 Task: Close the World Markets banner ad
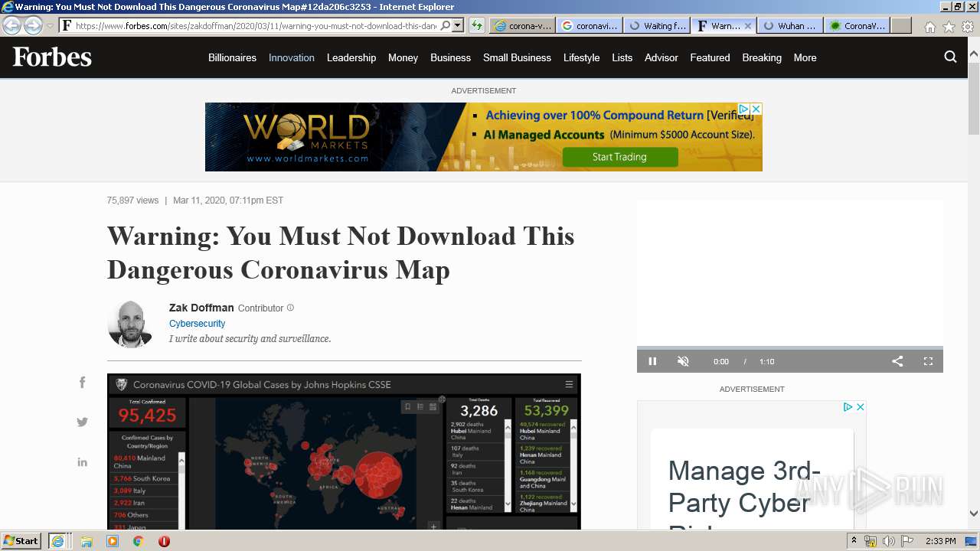(x=756, y=109)
